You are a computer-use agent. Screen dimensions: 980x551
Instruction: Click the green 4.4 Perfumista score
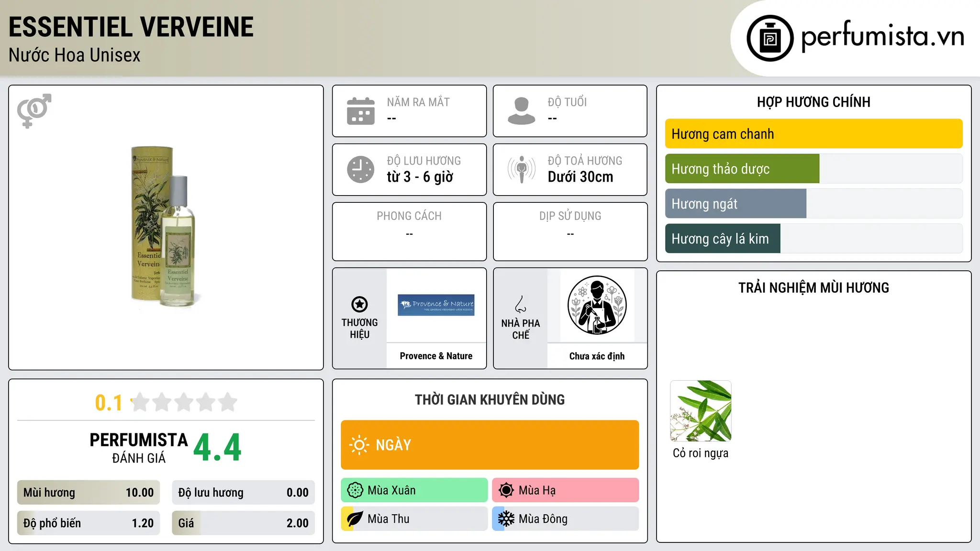click(x=218, y=448)
